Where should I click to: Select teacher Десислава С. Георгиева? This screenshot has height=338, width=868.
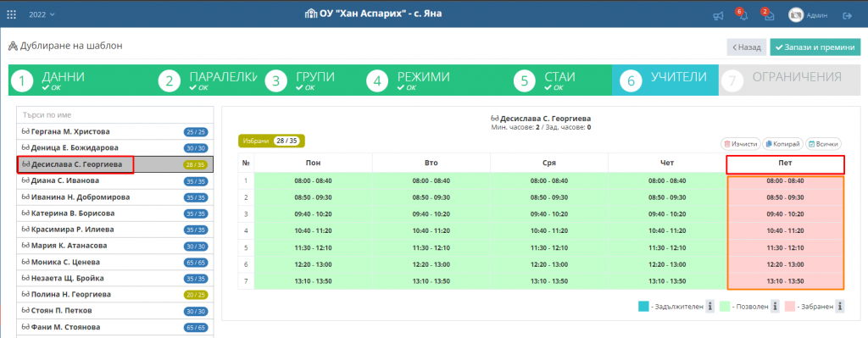115,164
